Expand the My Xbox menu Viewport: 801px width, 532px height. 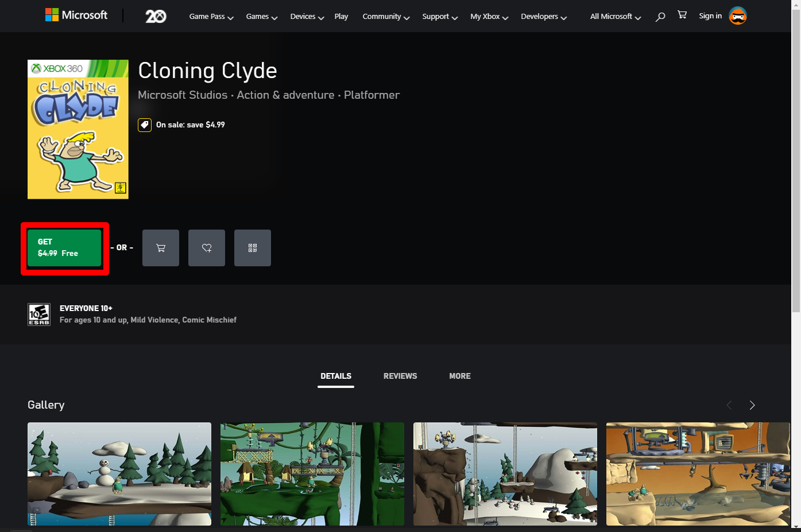(x=489, y=17)
